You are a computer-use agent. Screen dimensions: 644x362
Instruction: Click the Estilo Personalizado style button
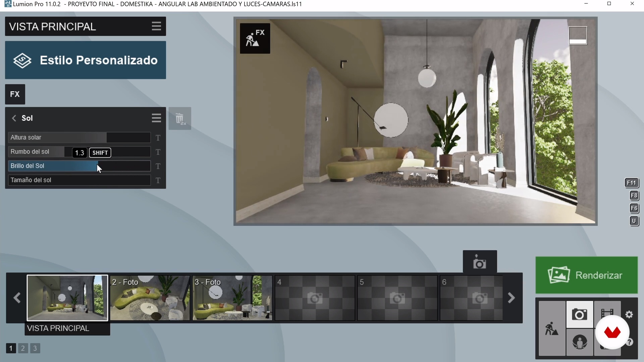[x=86, y=60]
